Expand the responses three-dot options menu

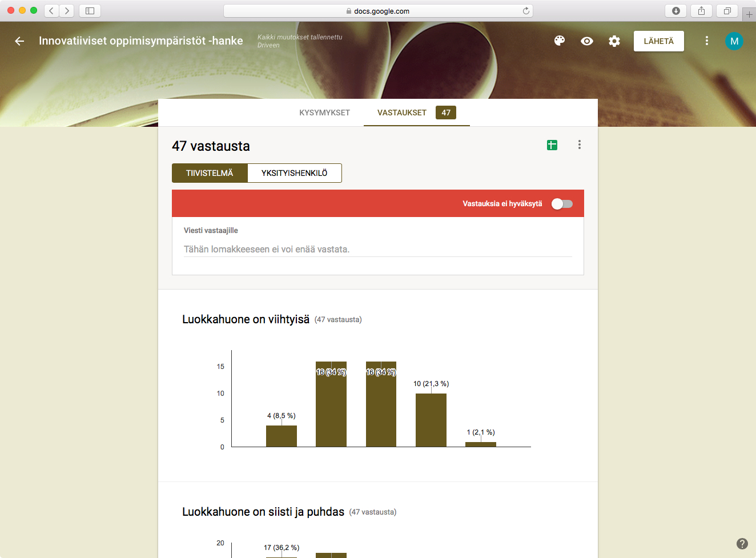coord(579,145)
